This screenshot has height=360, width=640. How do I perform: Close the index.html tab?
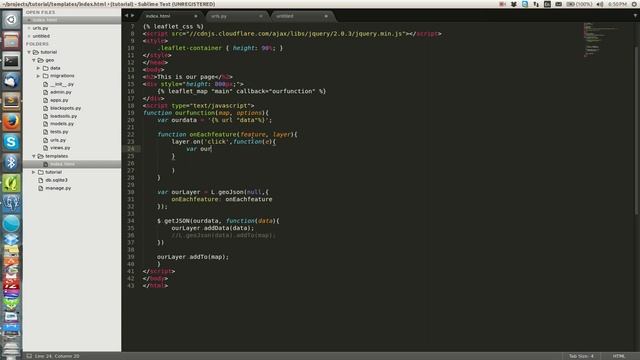click(196, 16)
